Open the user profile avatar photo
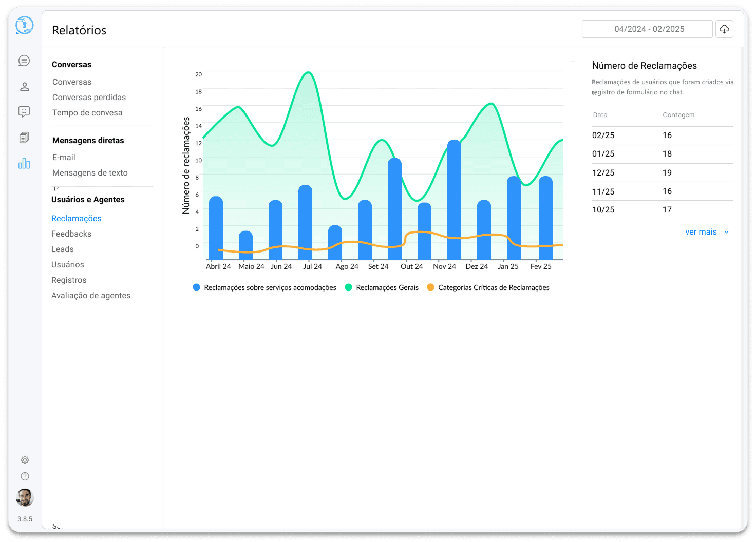Screen dimensions: 756x542 point(25,497)
